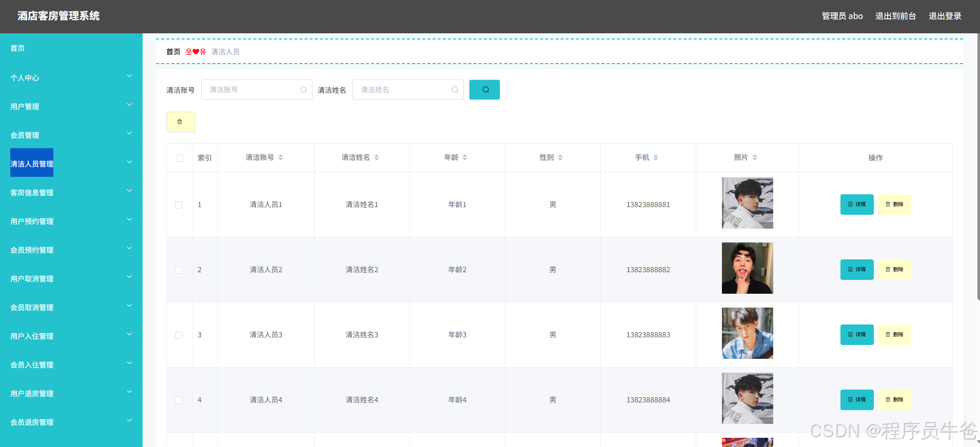
Task: Sort table by 照片 column arrows
Action: pos(755,157)
